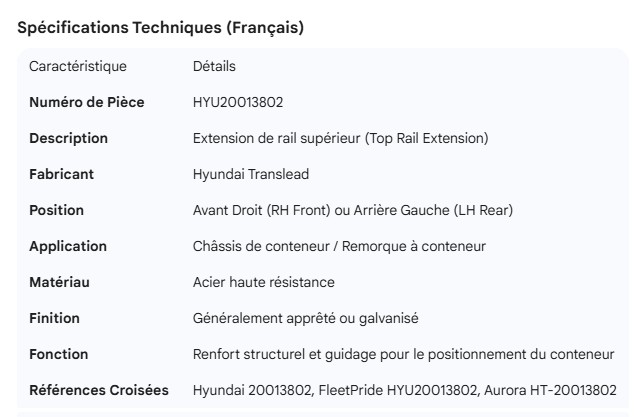
Task: Click the Fonction row label
Action: click(x=58, y=354)
